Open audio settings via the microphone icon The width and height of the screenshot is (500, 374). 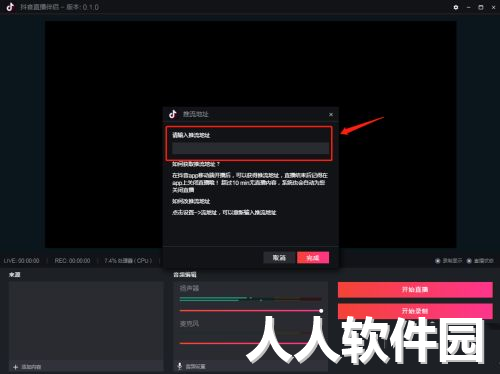click(x=180, y=366)
